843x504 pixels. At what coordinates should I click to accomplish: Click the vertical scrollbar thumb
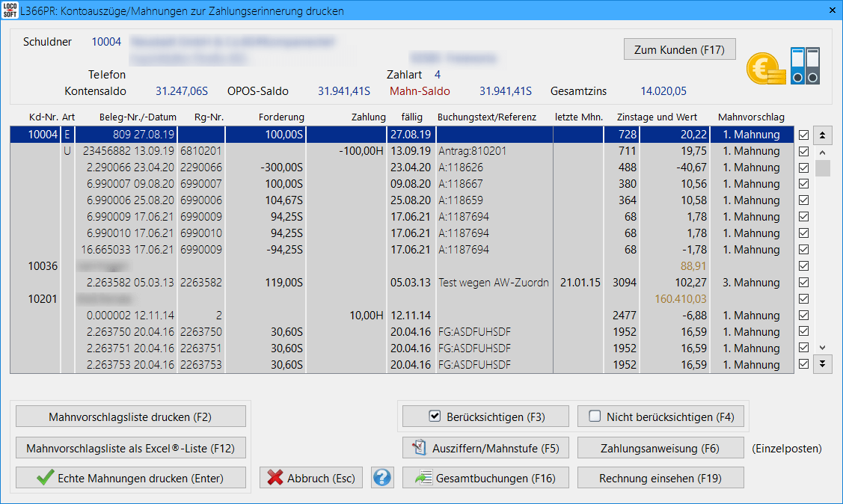click(x=822, y=168)
